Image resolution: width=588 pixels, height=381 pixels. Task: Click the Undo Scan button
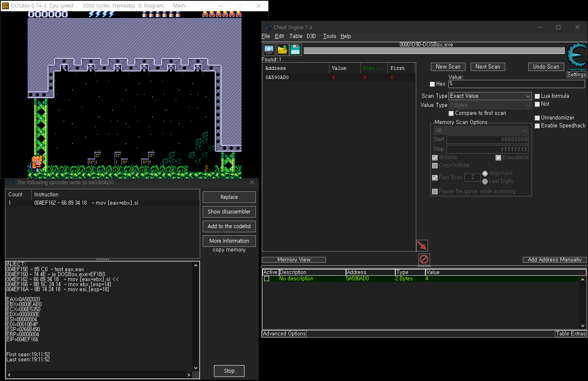click(546, 67)
